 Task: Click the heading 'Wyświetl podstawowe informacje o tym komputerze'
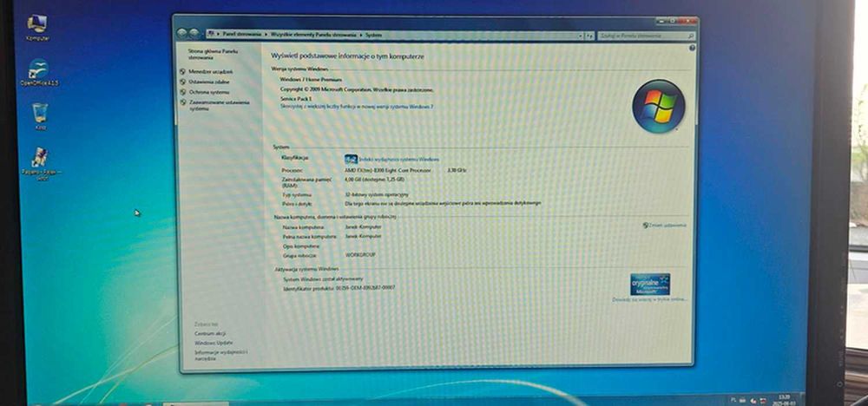point(348,56)
